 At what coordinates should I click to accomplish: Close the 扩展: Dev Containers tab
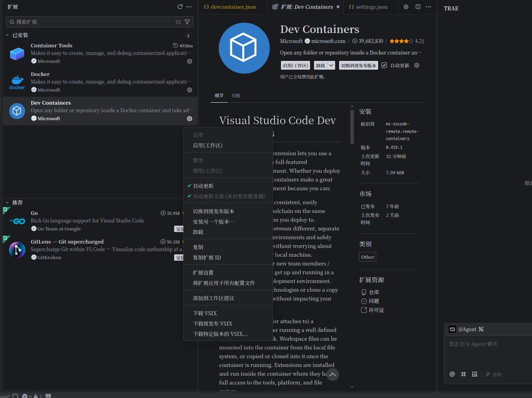[x=338, y=7]
